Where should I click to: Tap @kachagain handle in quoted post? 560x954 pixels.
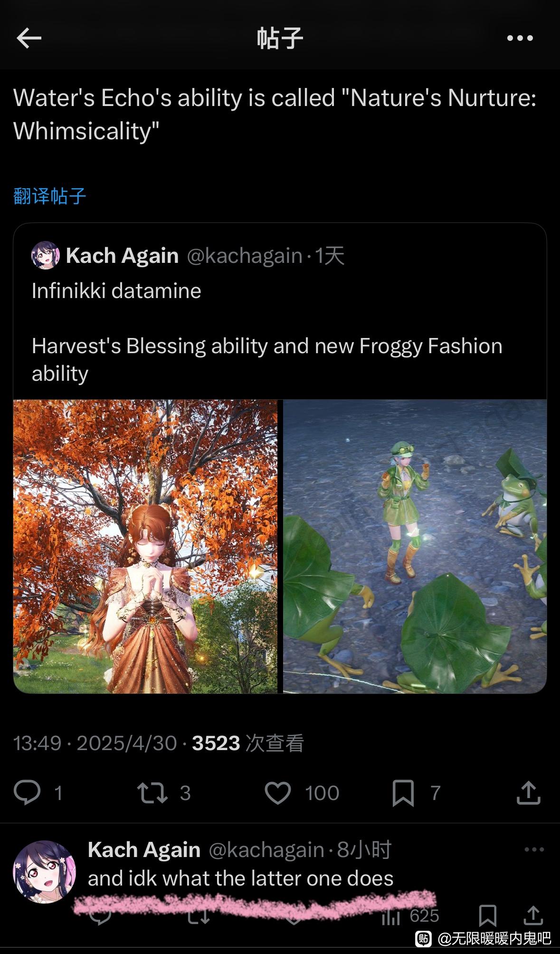(245, 256)
